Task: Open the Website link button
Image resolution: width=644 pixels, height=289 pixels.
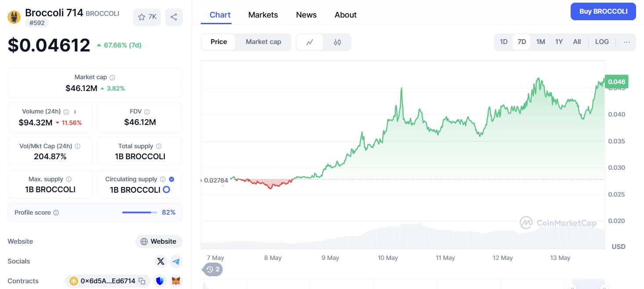Action: 159,241
